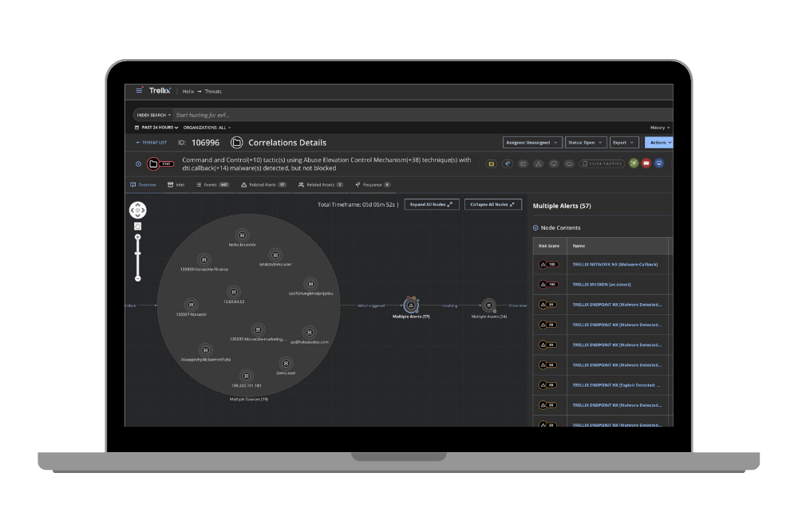Switch to the Overview tab
Viewport: 798px width, 532px height.
(144, 184)
